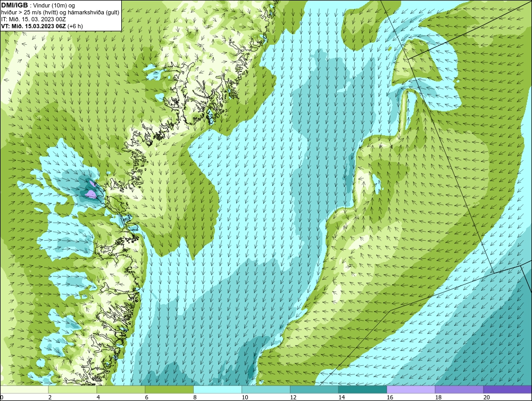Screen dimensions: 532x401
Task: Click the DMI/IGB title text
Action: 14,5
